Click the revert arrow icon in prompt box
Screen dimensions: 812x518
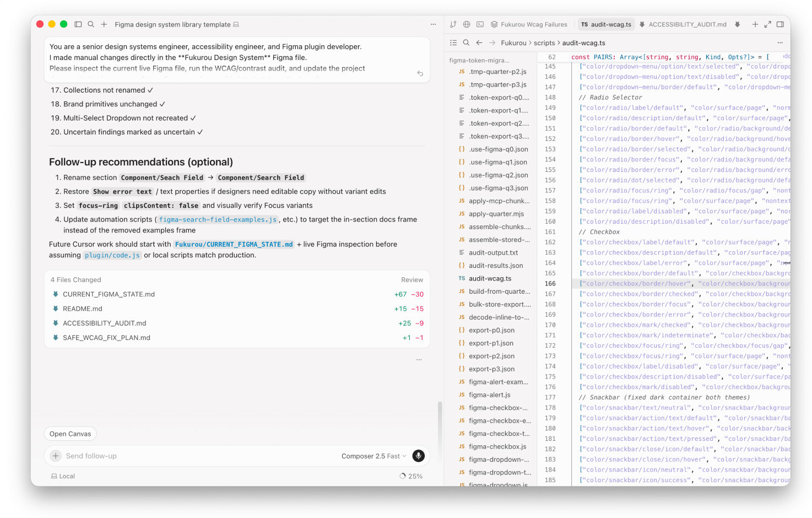click(x=420, y=73)
